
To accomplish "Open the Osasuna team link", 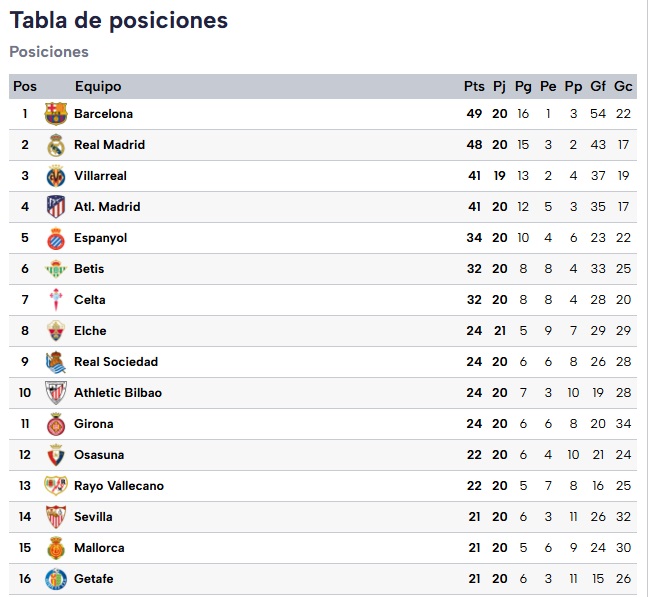I will point(99,455).
